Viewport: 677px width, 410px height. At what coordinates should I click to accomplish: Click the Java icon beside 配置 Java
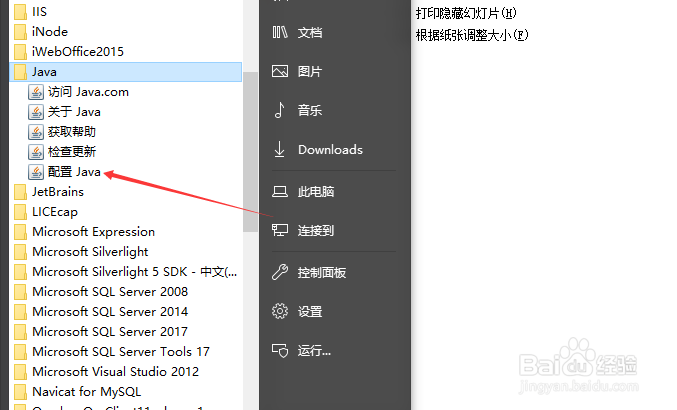36,172
